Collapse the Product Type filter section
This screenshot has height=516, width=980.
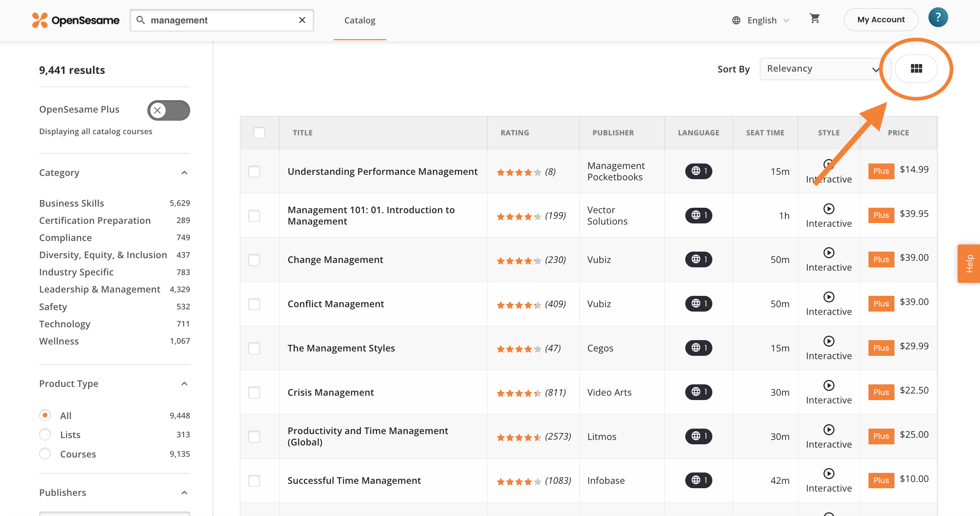pyautogui.click(x=184, y=384)
